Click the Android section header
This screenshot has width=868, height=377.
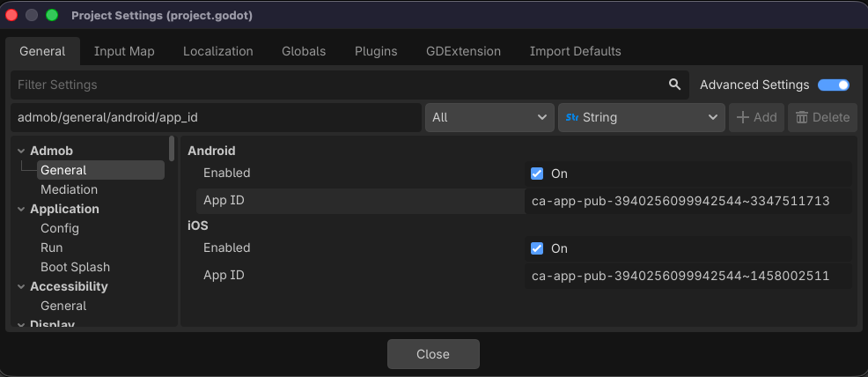211,151
